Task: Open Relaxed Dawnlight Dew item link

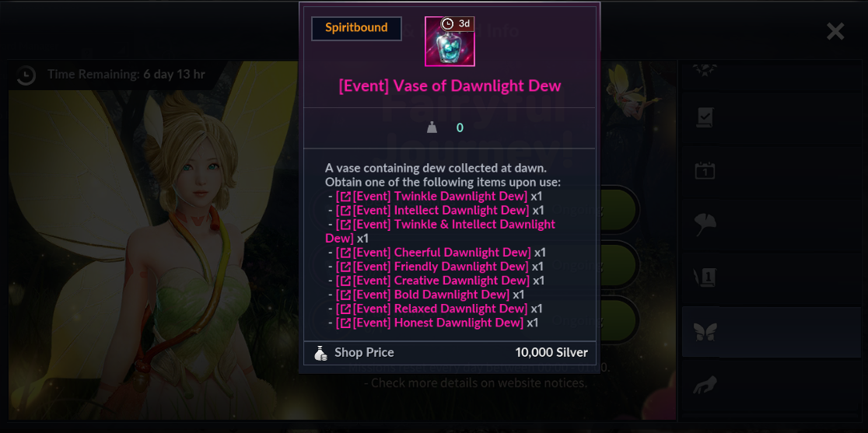Action: (432, 309)
